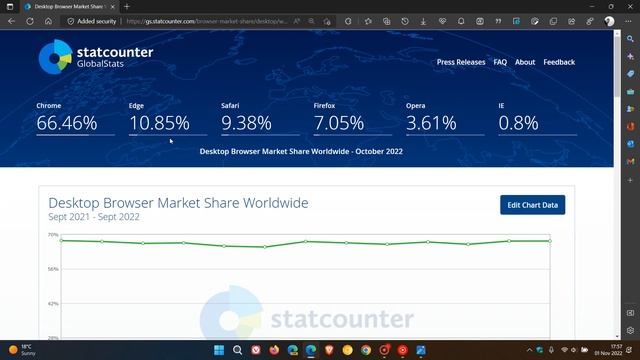Click the Sept 2021 - Sept 2022 subtitle
640x360 pixels.
(94, 217)
